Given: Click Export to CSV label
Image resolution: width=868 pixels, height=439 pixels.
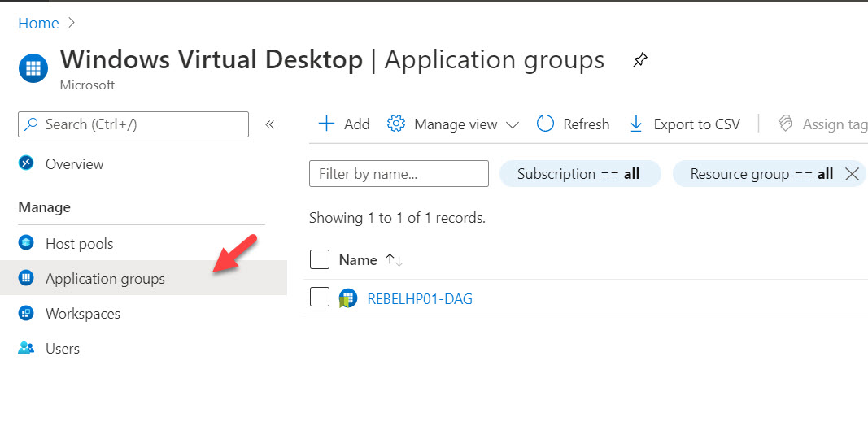Looking at the screenshot, I should point(697,124).
